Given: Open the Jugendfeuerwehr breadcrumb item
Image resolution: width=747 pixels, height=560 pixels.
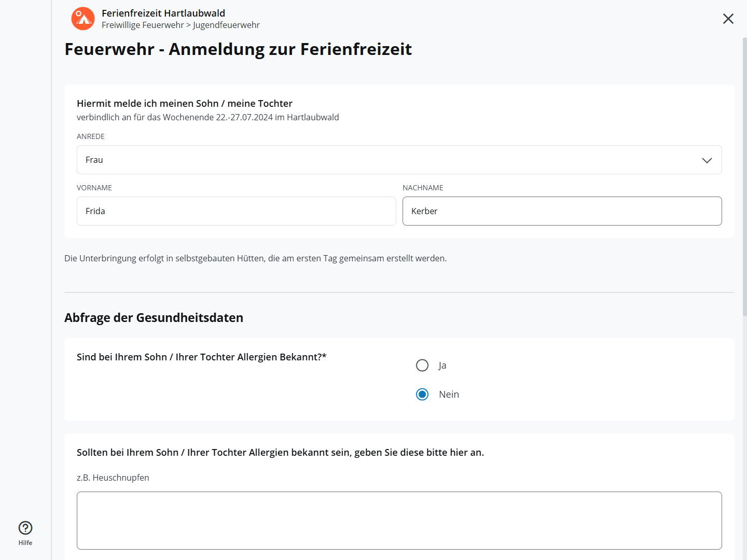Looking at the screenshot, I should pos(226,25).
